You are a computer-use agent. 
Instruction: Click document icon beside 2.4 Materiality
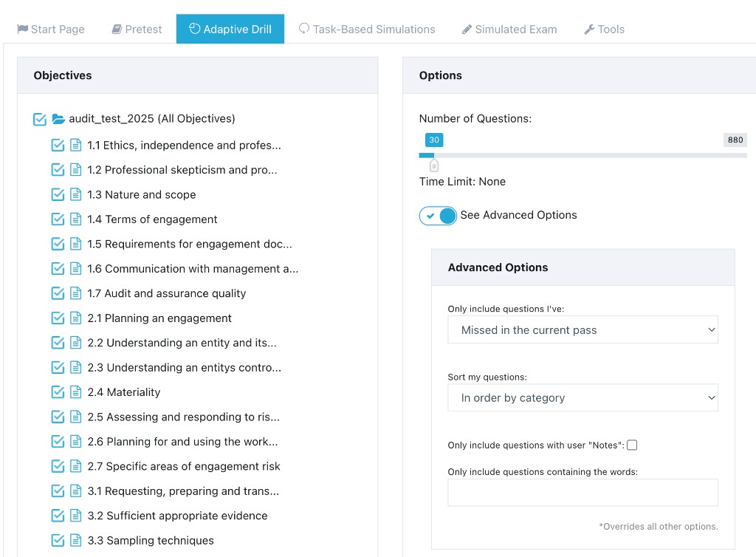coord(76,392)
